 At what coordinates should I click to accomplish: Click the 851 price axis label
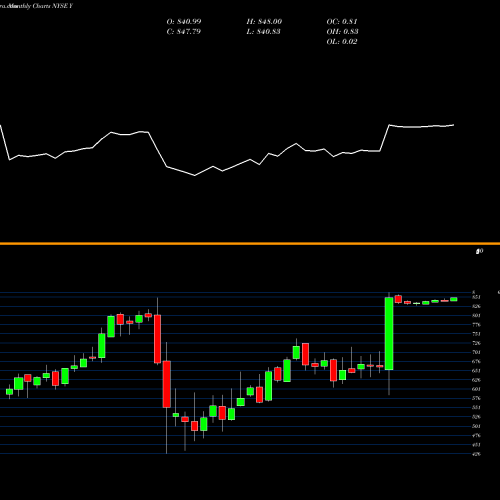tap(476, 297)
